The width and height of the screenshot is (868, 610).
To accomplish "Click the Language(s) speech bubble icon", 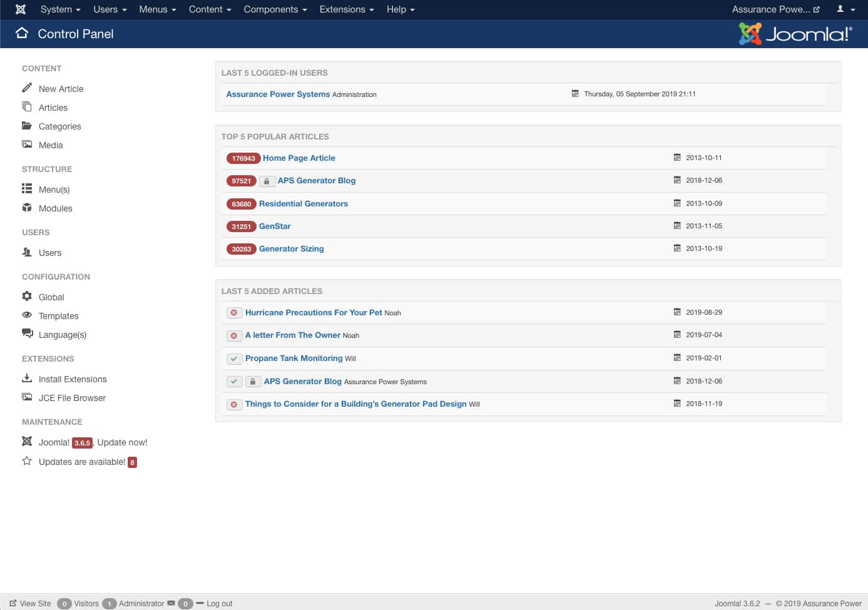I will pos(28,333).
